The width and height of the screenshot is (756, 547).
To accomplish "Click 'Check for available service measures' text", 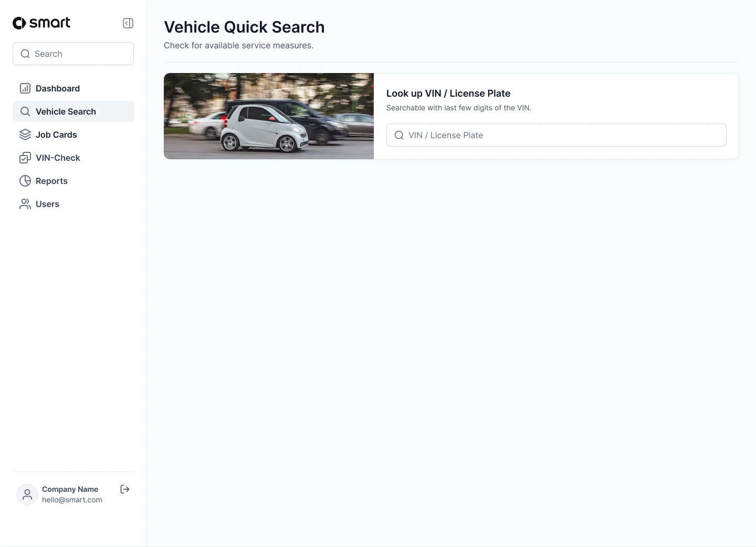I will (238, 45).
